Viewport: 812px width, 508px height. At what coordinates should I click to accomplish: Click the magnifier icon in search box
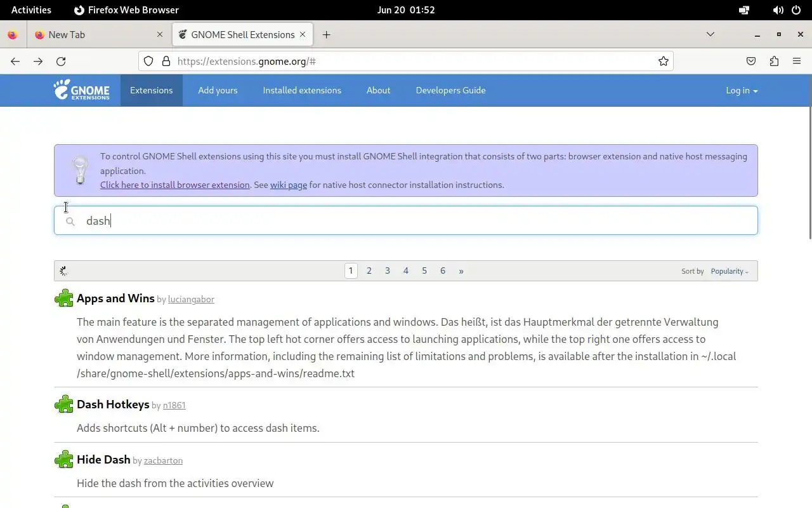(70, 221)
